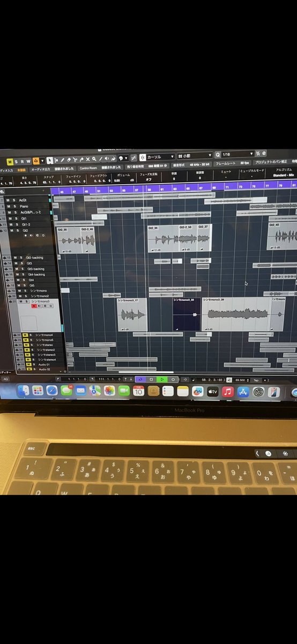Click bar 57 on the purple ruler
297x644 pixels.
click(136, 189)
